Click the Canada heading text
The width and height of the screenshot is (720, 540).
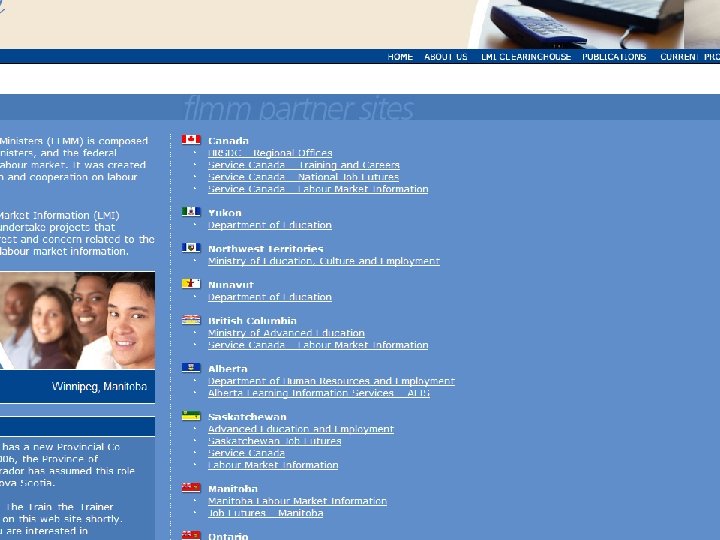pyautogui.click(x=228, y=141)
